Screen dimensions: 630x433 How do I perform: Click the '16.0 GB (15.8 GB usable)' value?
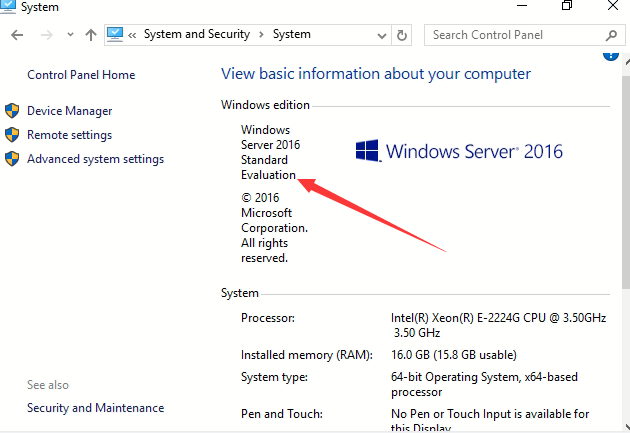coord(454,355)
